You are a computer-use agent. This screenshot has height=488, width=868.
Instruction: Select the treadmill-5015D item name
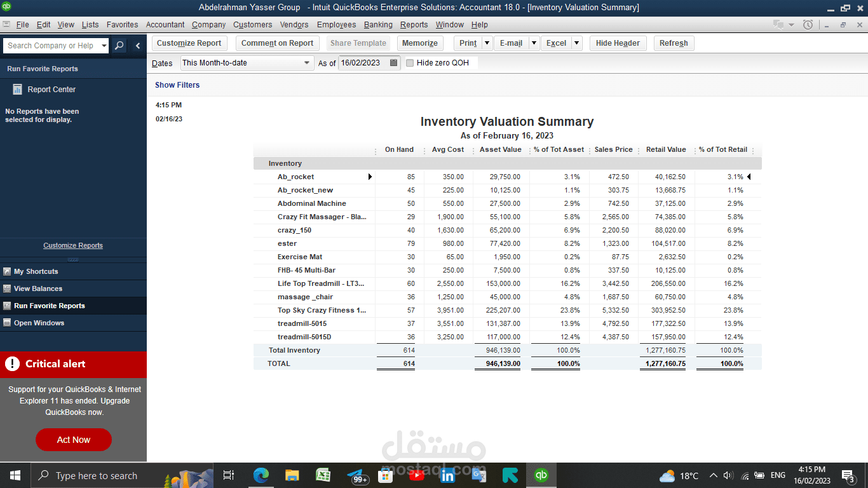pos(304,337)
